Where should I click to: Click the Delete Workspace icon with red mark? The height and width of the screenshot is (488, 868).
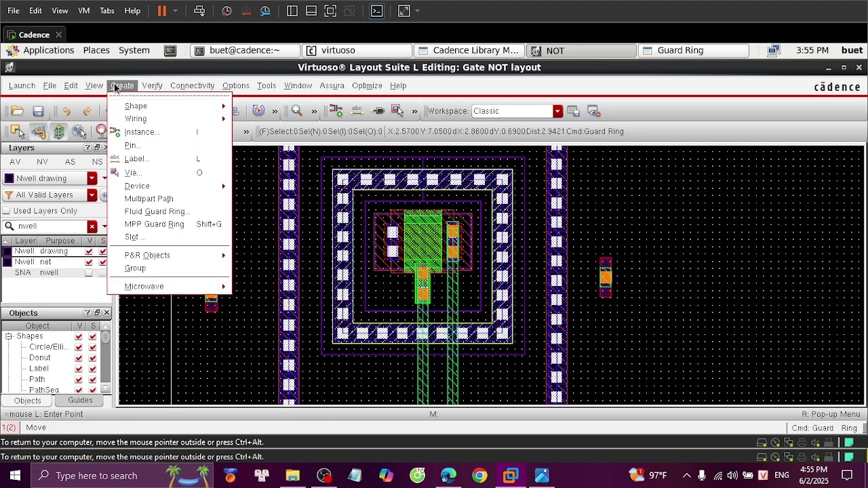point(594,111)
